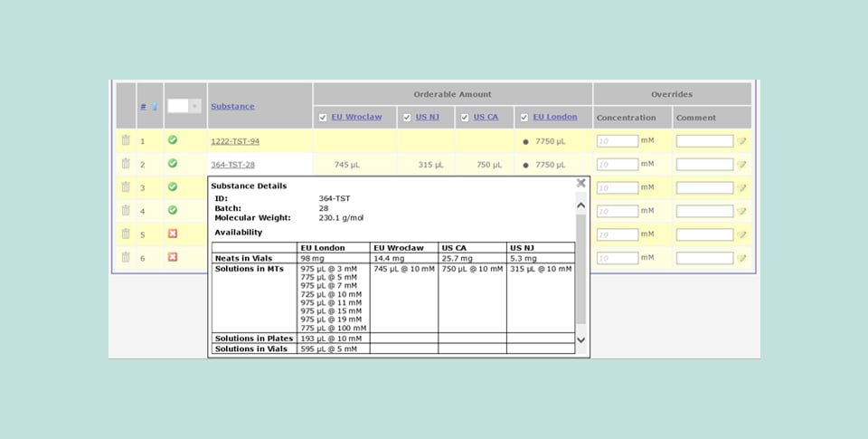Click the red X status in row 6
This screenshot has height=439, width=868.
click(173, 257)
